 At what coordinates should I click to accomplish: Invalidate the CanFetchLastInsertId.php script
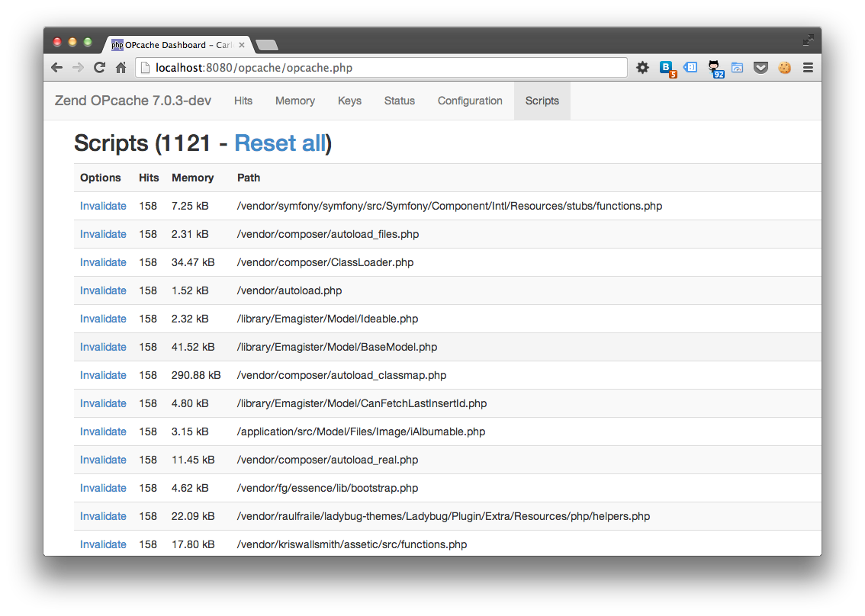tap(103, 403)
